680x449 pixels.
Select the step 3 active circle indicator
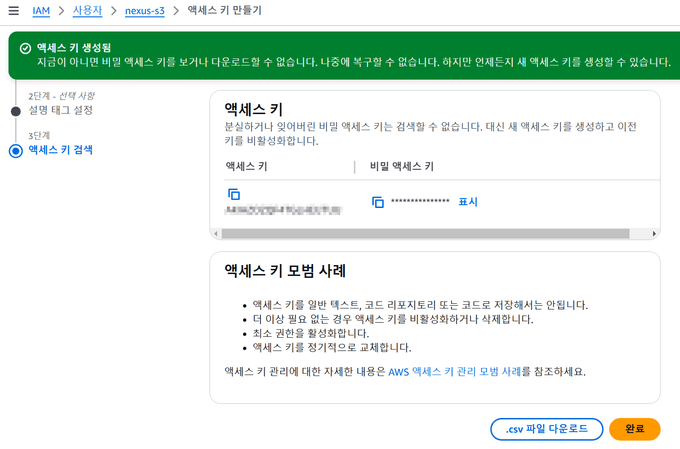[x=15, y=150]
